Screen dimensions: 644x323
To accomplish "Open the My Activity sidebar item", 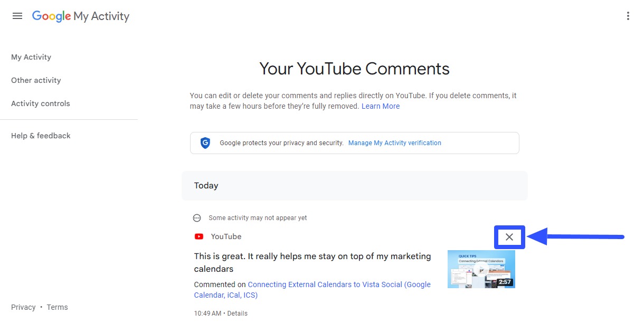I will point(31,57).
